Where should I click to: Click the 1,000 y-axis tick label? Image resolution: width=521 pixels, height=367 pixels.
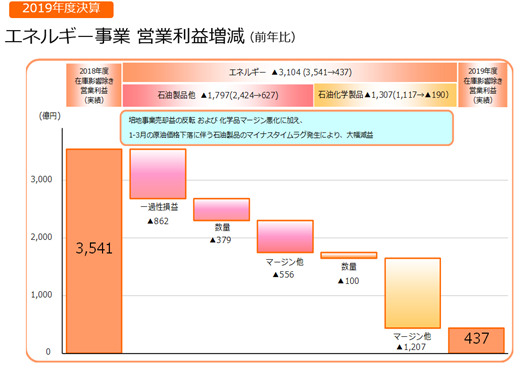(x=42, y=295)
